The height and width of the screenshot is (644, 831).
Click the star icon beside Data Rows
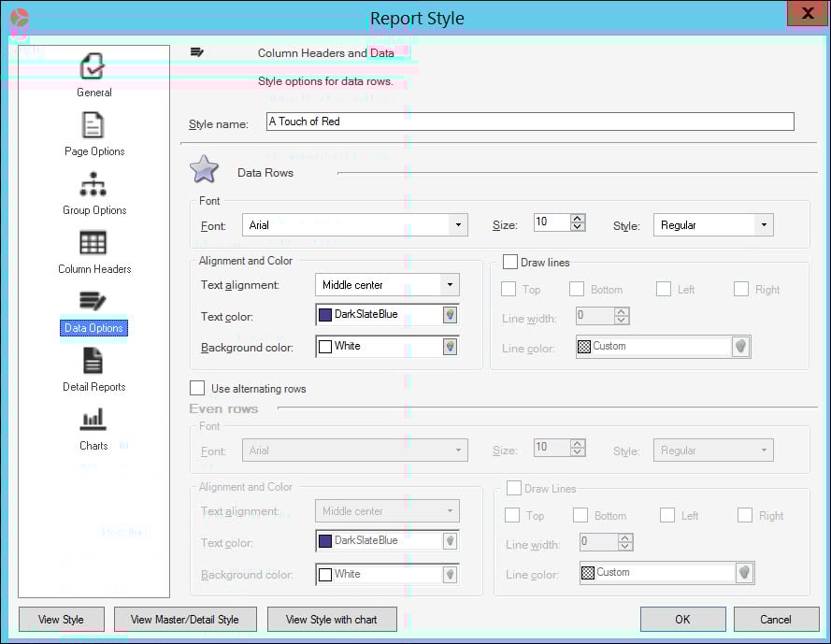tap(203, 168)
